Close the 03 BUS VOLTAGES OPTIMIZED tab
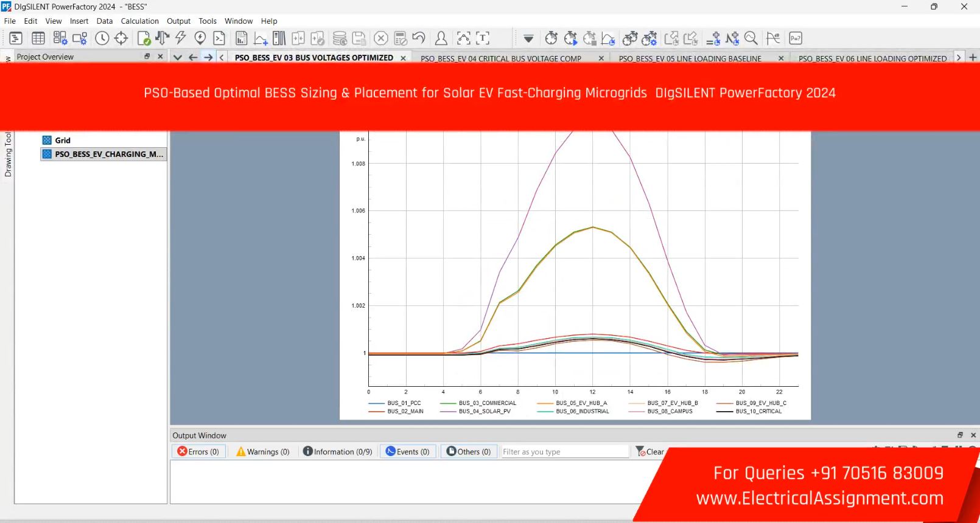980x523 pixels. pyautogui.click(x=403, y=58)
